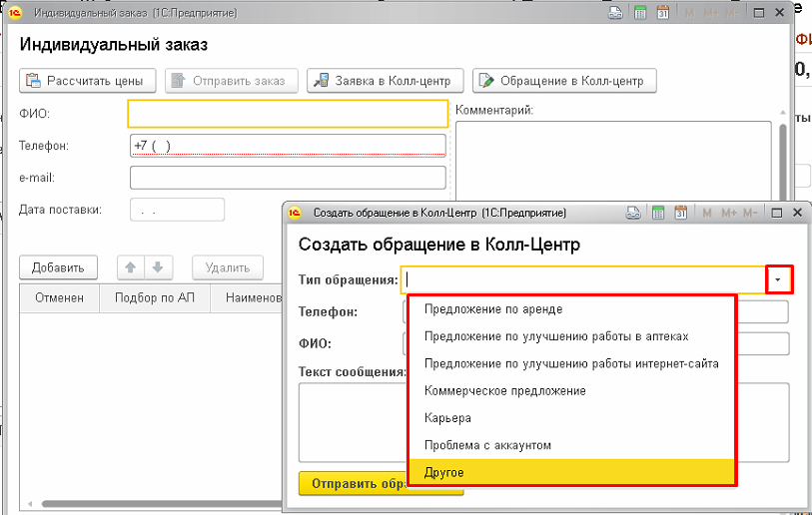Click the move up arrow button
This screenshot has width=812, height=515.
(x=130, y=267)
